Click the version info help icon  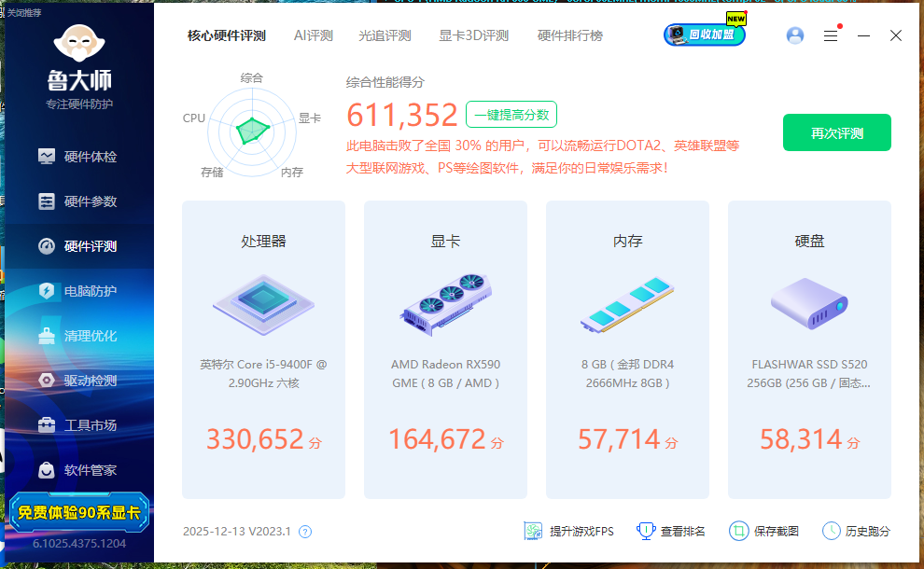(305, 532)
